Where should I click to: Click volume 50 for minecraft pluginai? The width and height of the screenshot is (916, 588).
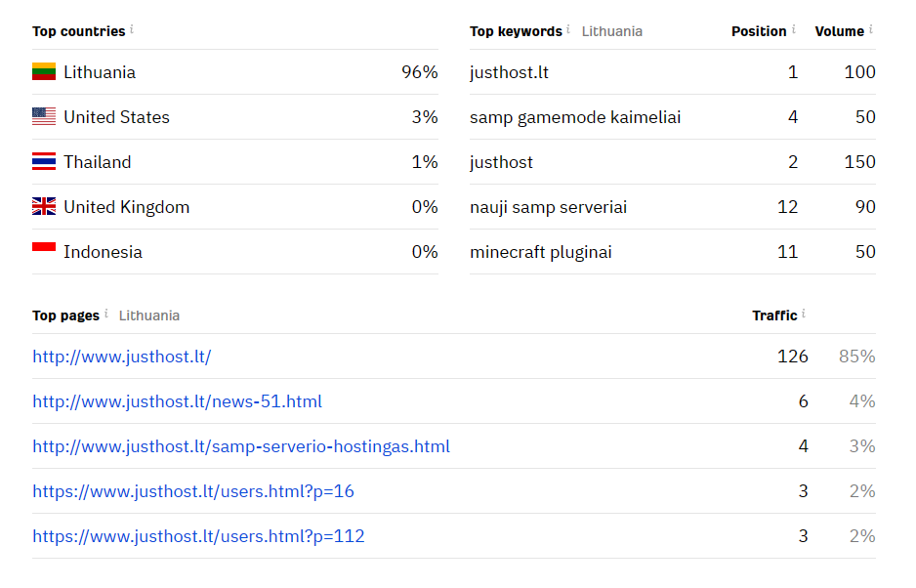click(865, 253)
